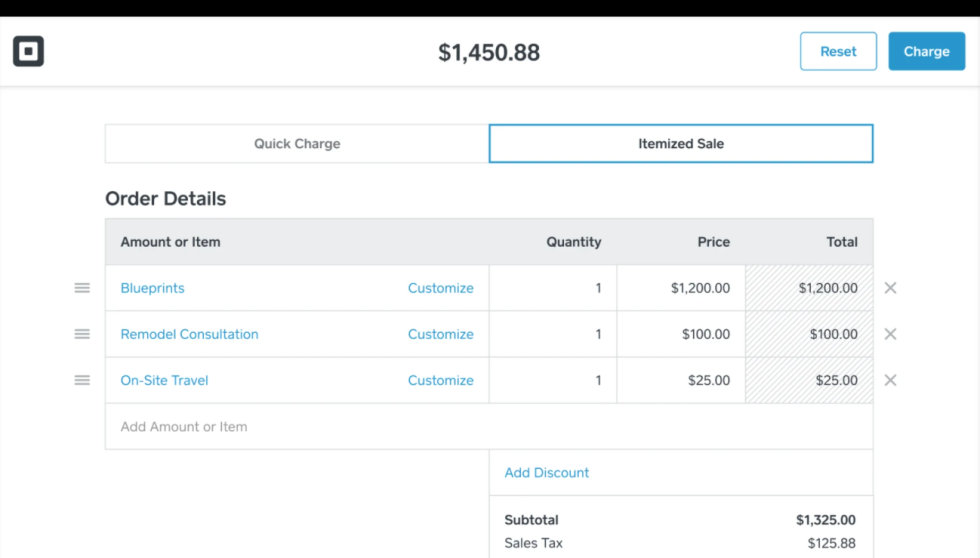The image size is (980, 558).
Task: Delete the On-Site Travel row
Action: point(890,380)
